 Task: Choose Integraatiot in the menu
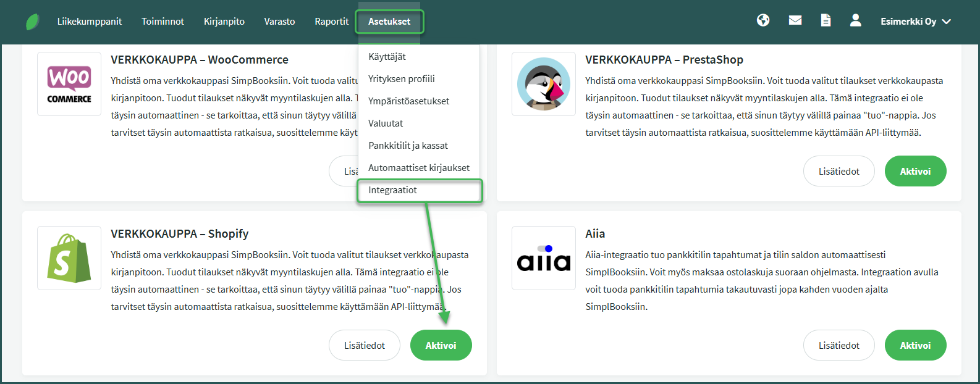[x=420, y=190]
